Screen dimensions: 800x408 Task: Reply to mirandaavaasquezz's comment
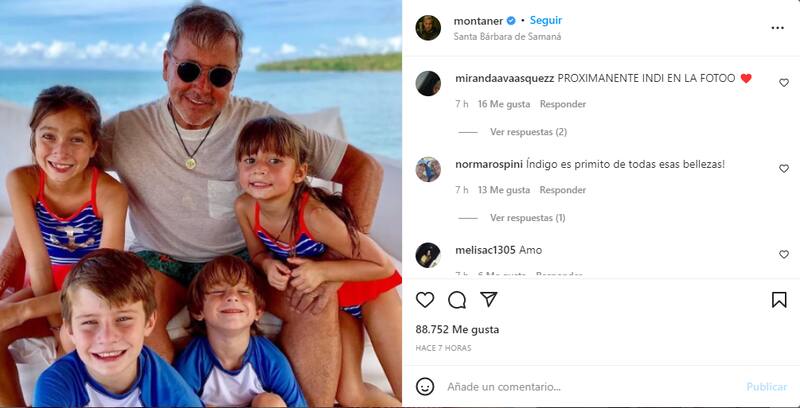[x=563, y=104]
